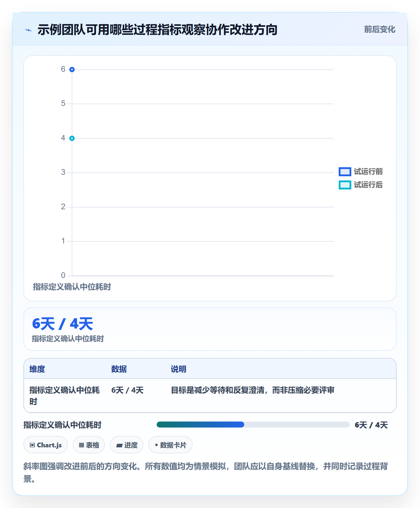Click the large blue 6天 / 4天 stat value

point(62,324)
